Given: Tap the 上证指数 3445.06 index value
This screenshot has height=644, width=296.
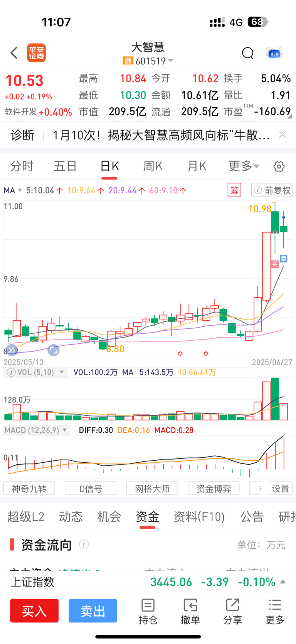Looking at the screenshot, I should coord(171,582).
